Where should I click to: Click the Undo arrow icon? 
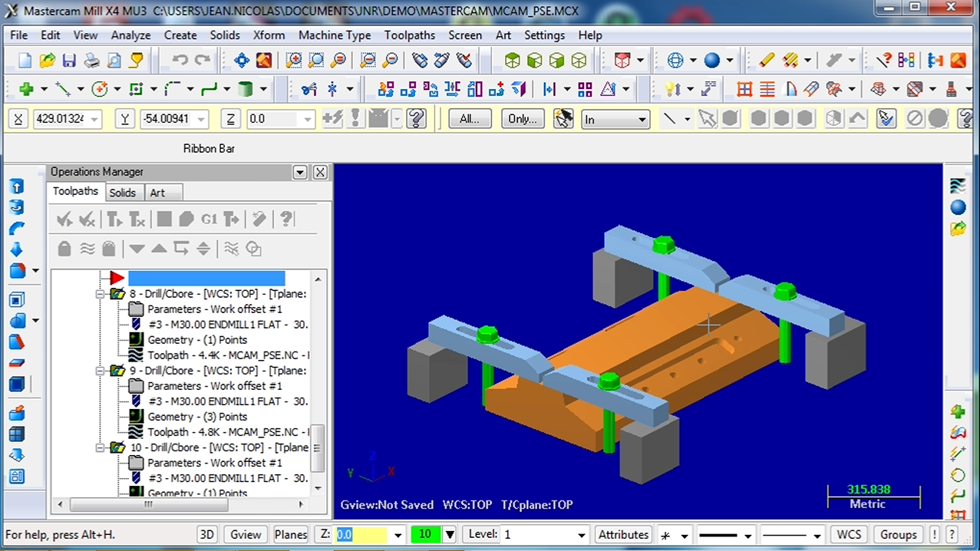pyautogui.click(x=180, y=60)
